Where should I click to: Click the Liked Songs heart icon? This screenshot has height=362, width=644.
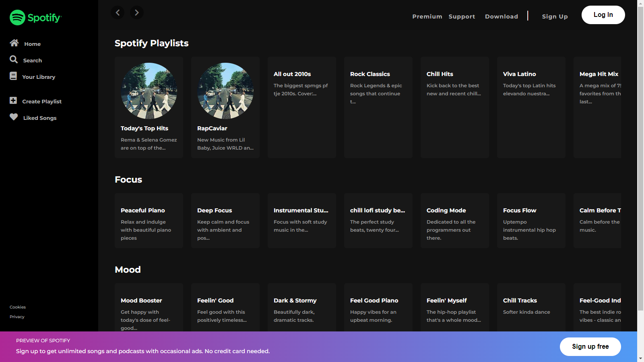point(14,117)
